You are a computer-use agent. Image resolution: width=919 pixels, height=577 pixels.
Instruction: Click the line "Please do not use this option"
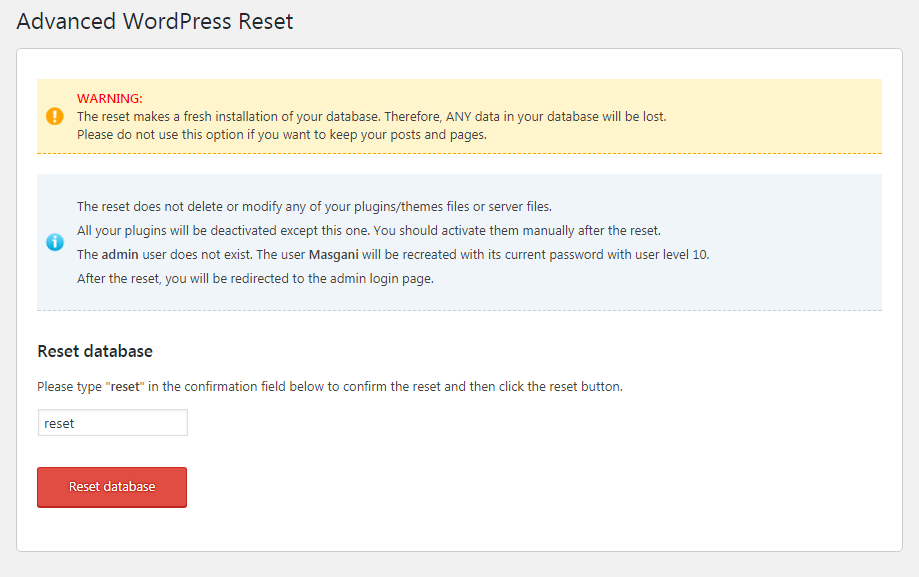(x=282, y=135)
